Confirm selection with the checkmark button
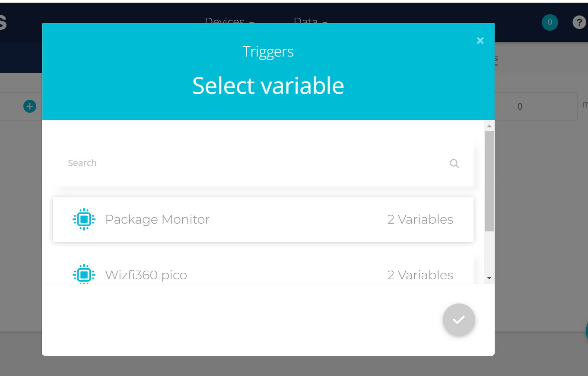The image size is (588, 376). (459, 320)
